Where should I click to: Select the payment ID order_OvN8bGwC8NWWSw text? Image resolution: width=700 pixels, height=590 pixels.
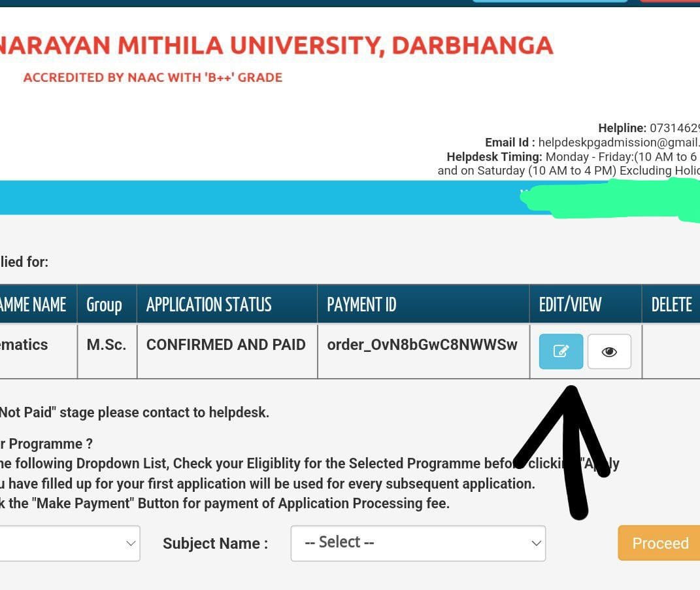(x=422, y=345)
